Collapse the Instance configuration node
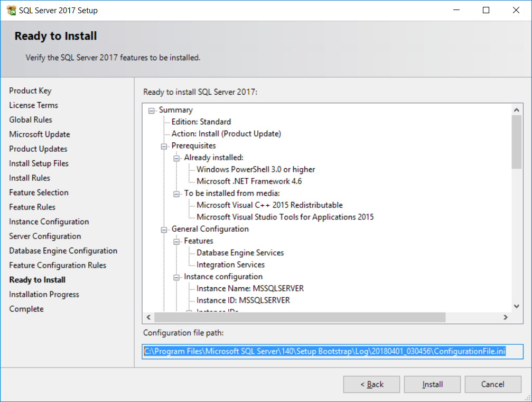532x402 pixels. [176, 277]
